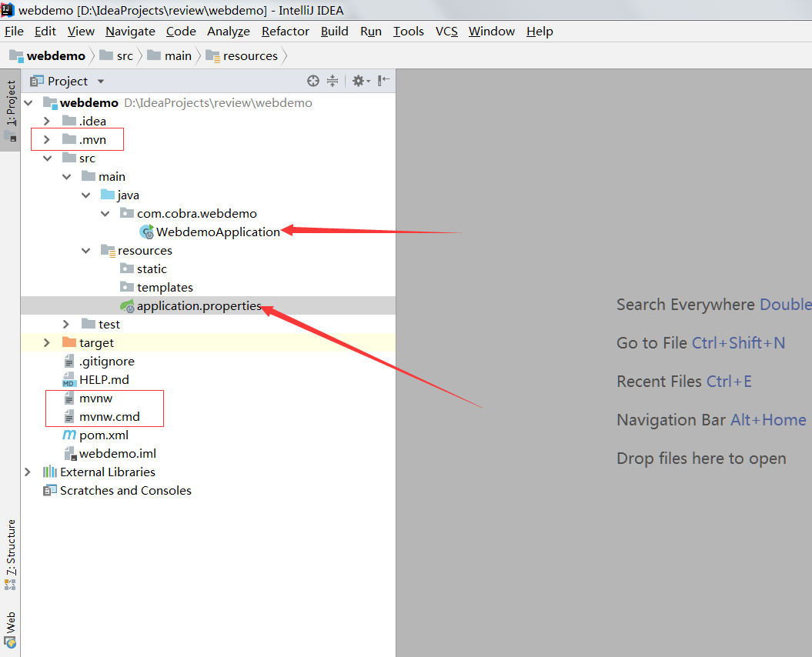Click the static folder icon
Screen dimensions: 812x657
coord(127,268)
